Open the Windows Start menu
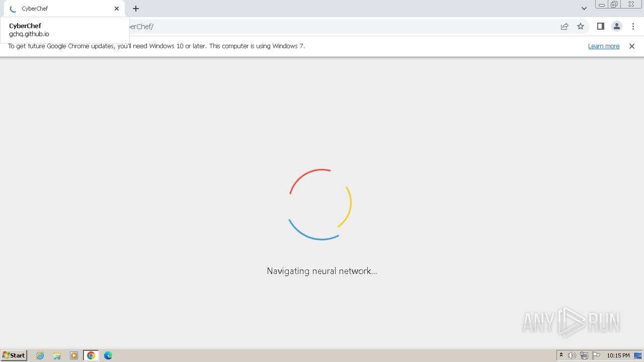The image size is (644, 362). click(14, 355)
